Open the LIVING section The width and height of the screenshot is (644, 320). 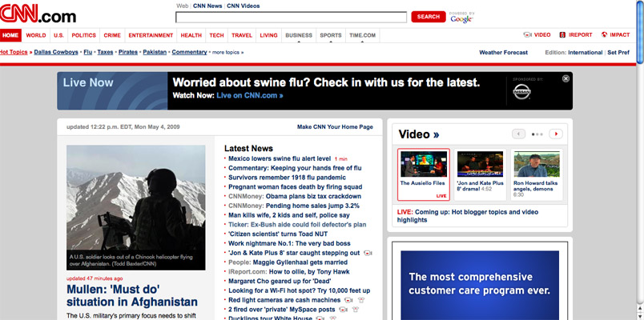click(x=268, y=35)
